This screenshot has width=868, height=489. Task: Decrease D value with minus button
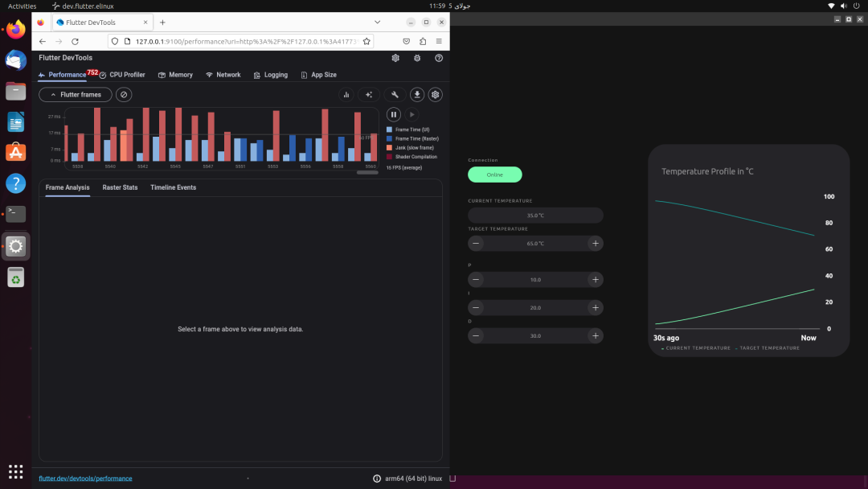(x=476, y=336)
